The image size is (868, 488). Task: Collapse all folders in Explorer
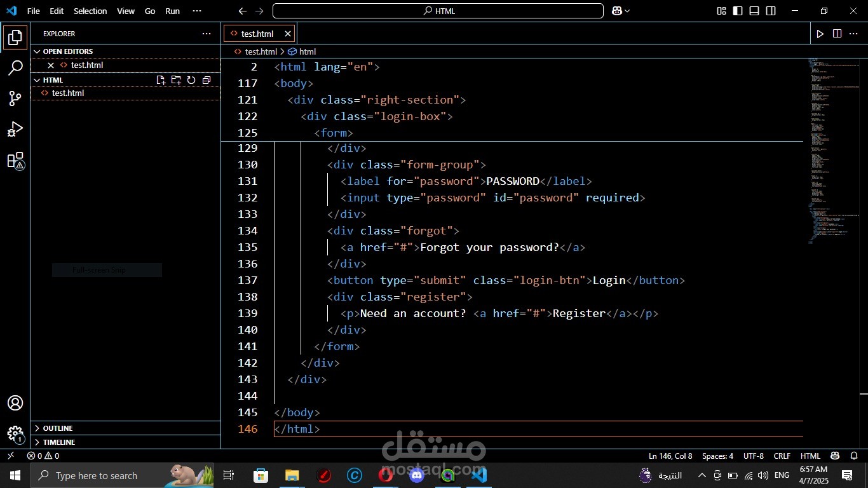[207, 80]
